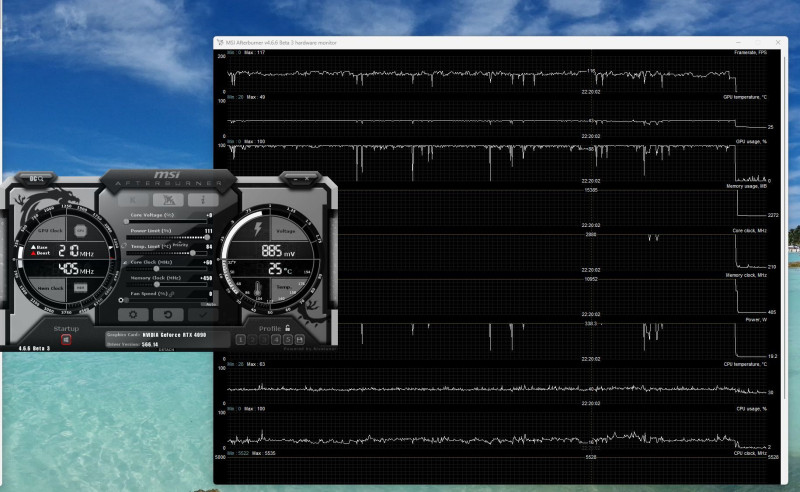Screen dimensions: 800x492
Task: Click the GPU chip icon in left gauge
Action: coord(80,231)
